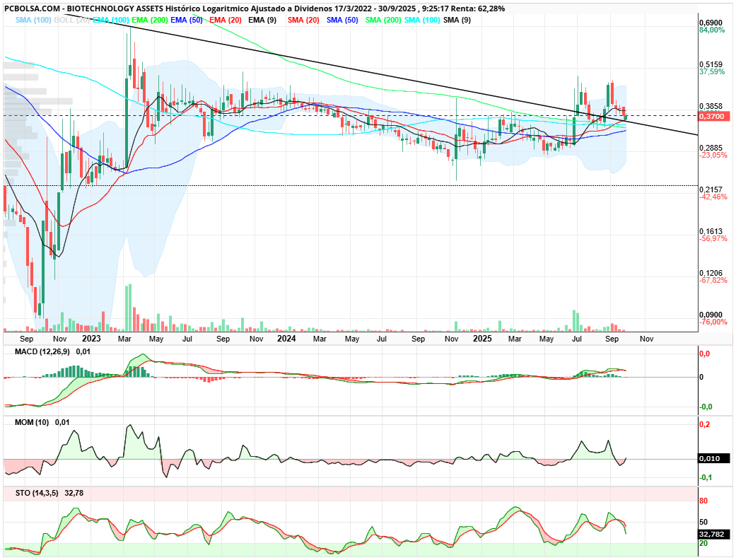This screenshot has height=560, width=736.
Task: Select the 2023 year marker on time axis
Action: point(91,339)
